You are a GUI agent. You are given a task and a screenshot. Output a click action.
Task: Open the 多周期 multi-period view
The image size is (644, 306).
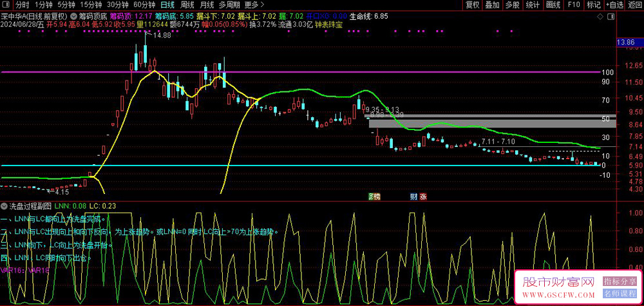229,5
